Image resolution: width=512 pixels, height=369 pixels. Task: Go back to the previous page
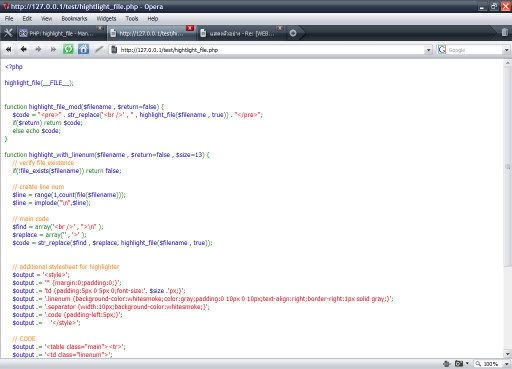click(23, 50)
